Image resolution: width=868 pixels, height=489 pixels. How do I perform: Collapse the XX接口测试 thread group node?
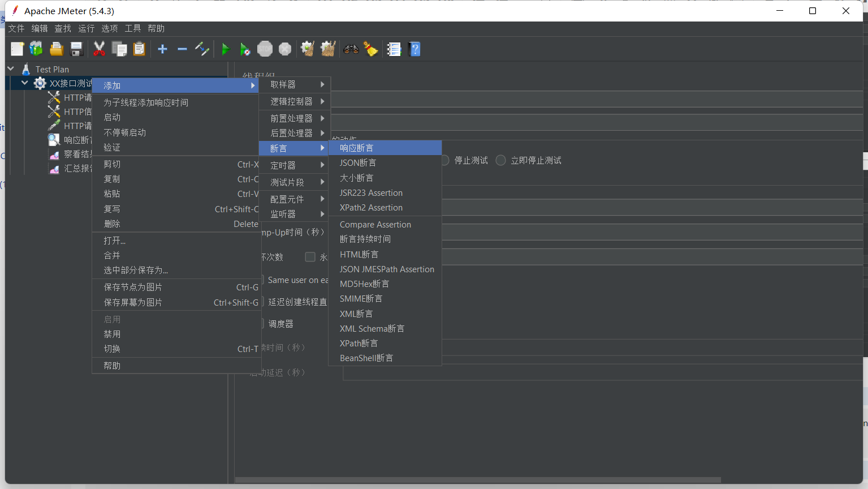24,83
